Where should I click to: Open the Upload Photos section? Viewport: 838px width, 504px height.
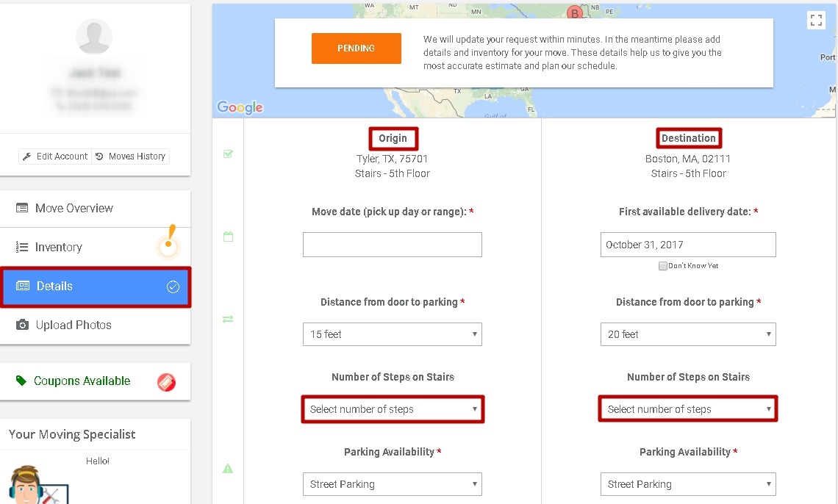pos(95,325)
